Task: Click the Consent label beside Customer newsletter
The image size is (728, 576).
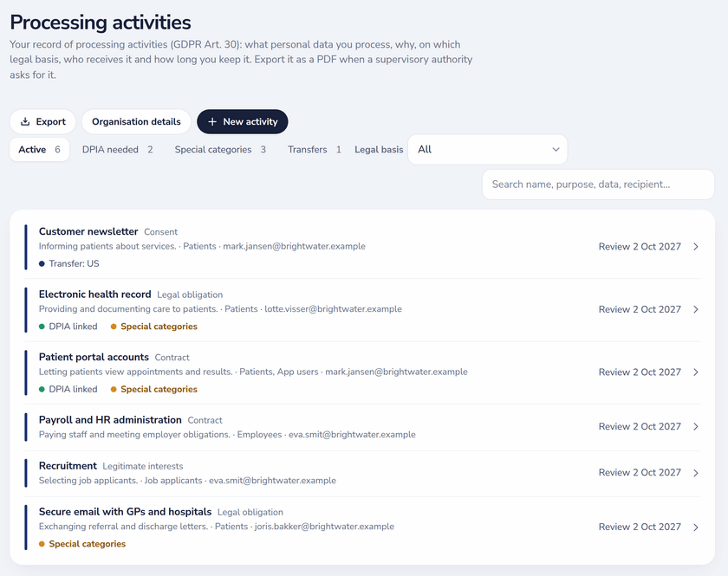Action: [x=160, y=231]
